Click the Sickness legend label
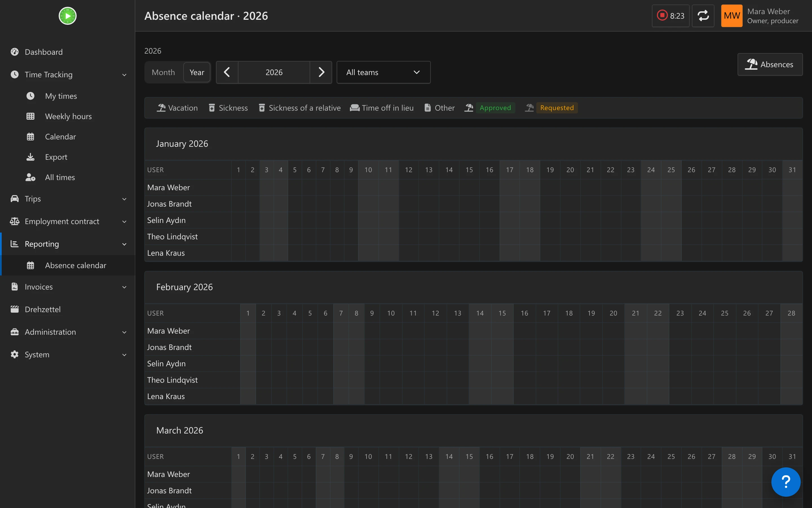 (x=233, y=108)
